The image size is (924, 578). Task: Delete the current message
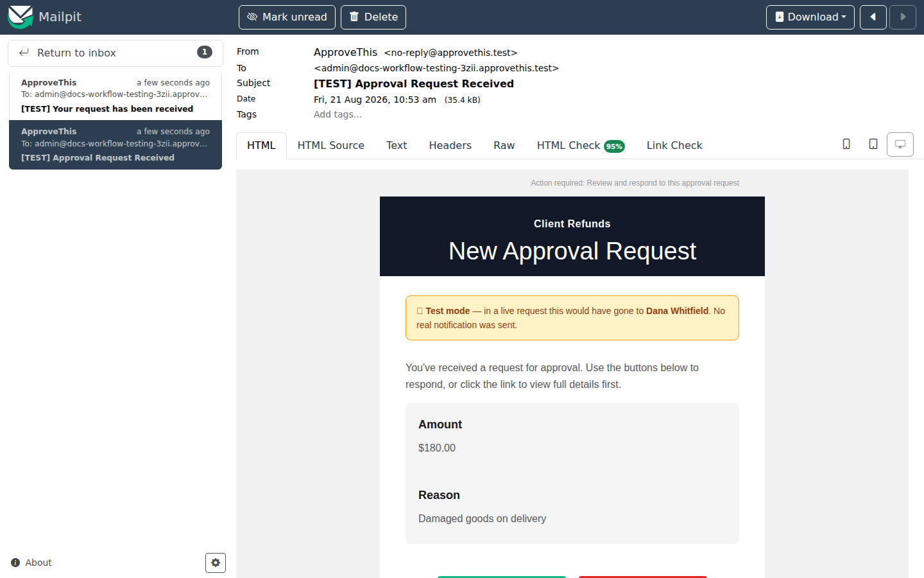(x=373, y=17)
